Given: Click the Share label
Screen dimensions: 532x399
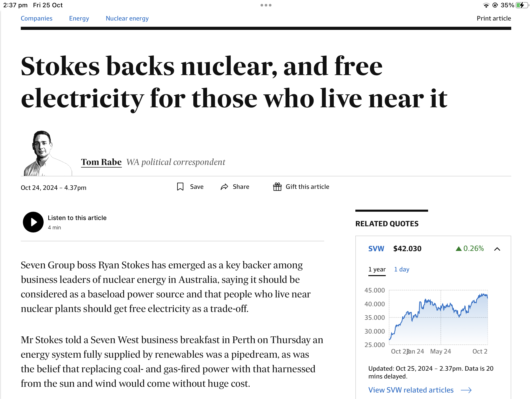Looking at the screenshot, I should pyautogui.click(x=241, y=187).
